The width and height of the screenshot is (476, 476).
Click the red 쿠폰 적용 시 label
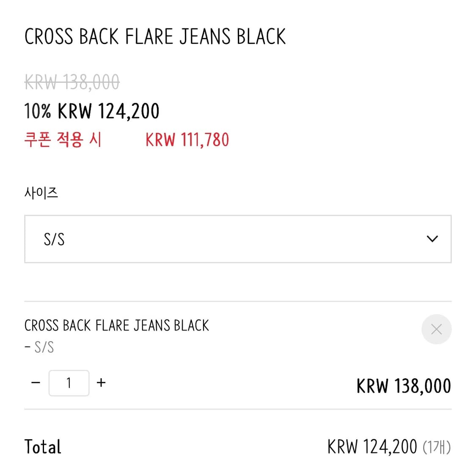(63, 140)
